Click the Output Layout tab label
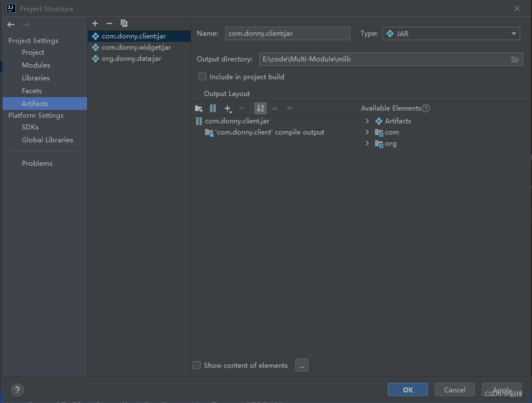532x403 pixels. (x=227, y=94)
